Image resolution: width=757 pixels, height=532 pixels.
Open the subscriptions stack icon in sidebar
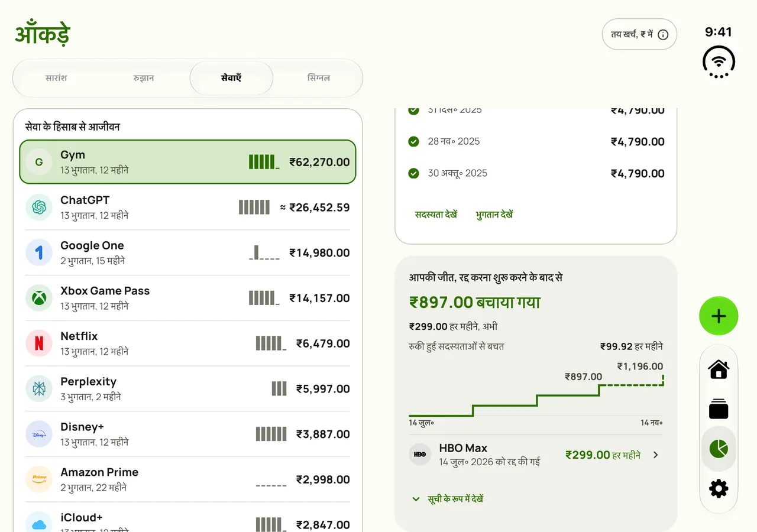coord(719,409)
